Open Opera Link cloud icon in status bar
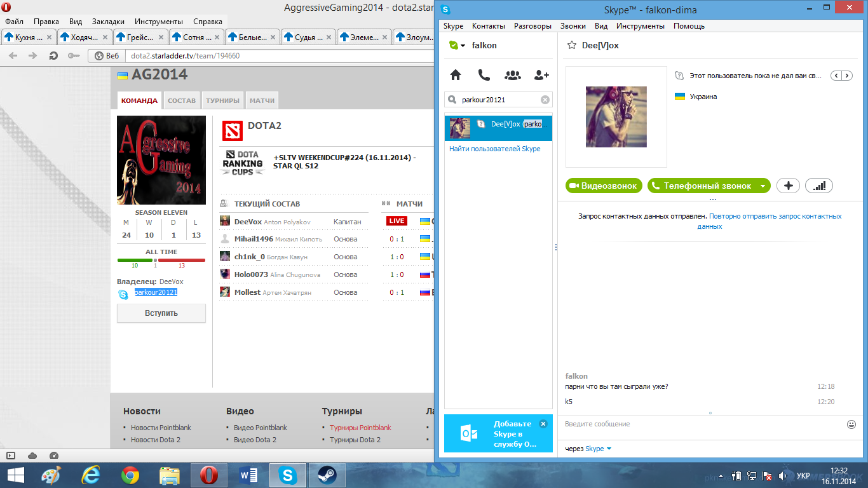The width and height of the screenshot is (868, 488). [32, 455]
